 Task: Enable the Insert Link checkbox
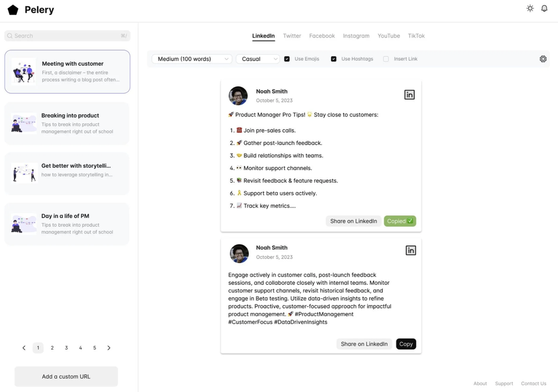point(386,59)
